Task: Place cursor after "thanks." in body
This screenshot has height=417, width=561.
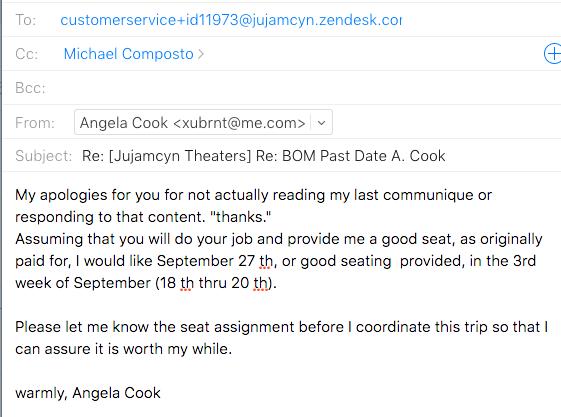Action: click(x=272, y=217)
